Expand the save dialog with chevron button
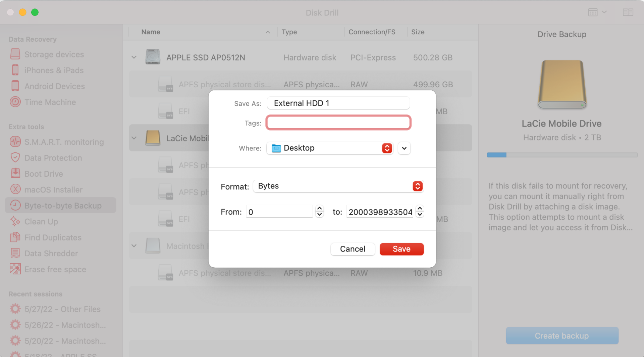 pyautogui.click(x=404, y=148)
